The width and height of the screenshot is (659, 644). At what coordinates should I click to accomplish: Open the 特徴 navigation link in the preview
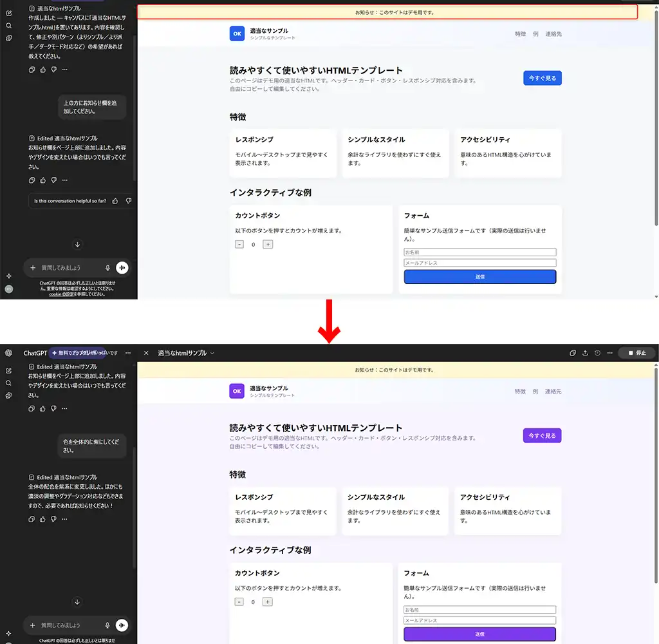click(521, 391)
